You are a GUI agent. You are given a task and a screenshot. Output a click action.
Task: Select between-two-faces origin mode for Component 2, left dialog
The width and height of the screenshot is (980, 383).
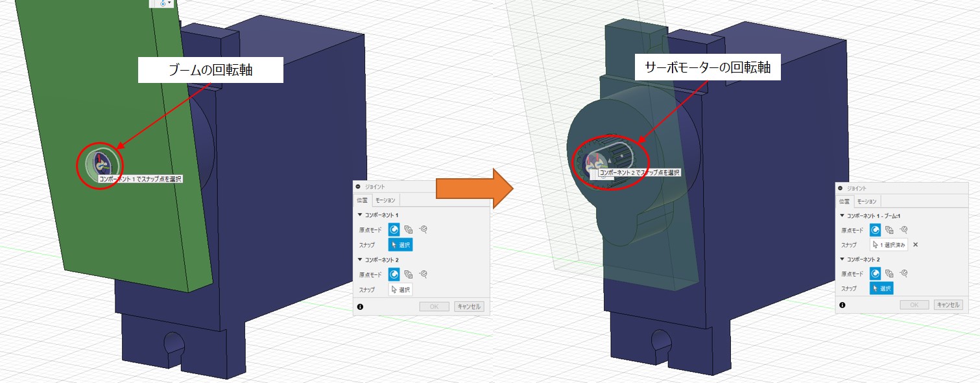click(x=409, y=274)
